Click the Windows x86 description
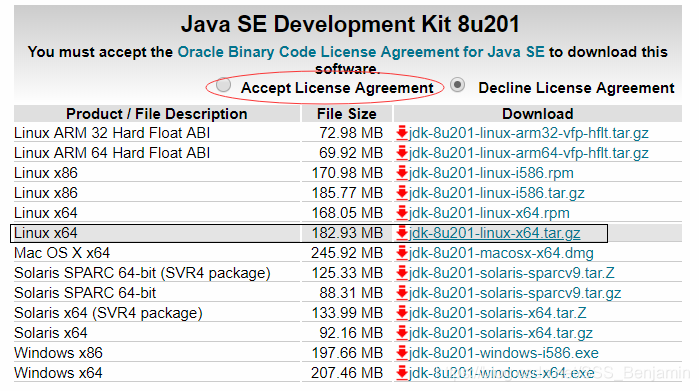This screenshot has width=699, height=391. (x=58, y=353)
